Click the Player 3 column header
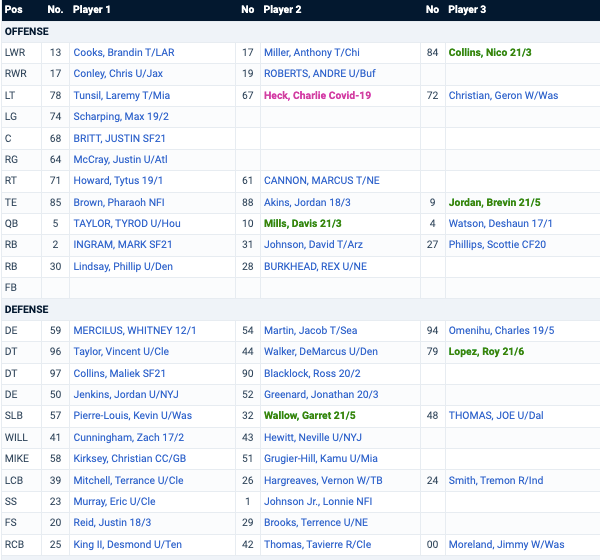 (x=467, y=10)
